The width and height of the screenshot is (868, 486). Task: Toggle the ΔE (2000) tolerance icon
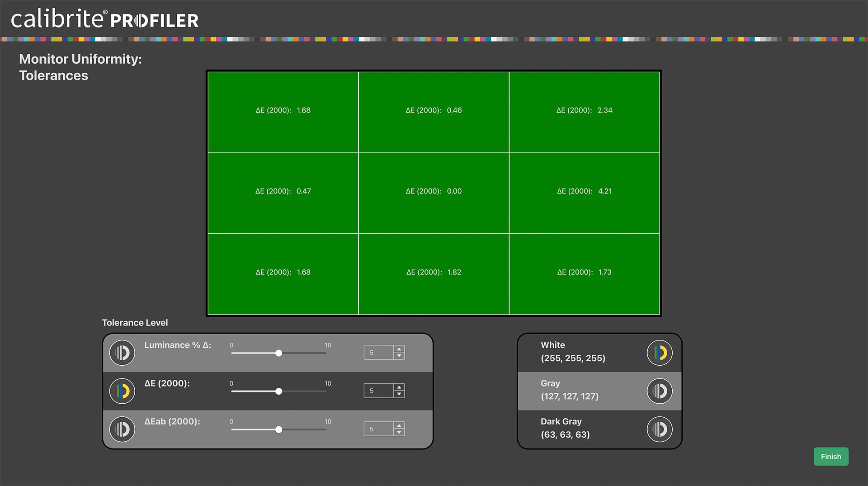[122, 391]
